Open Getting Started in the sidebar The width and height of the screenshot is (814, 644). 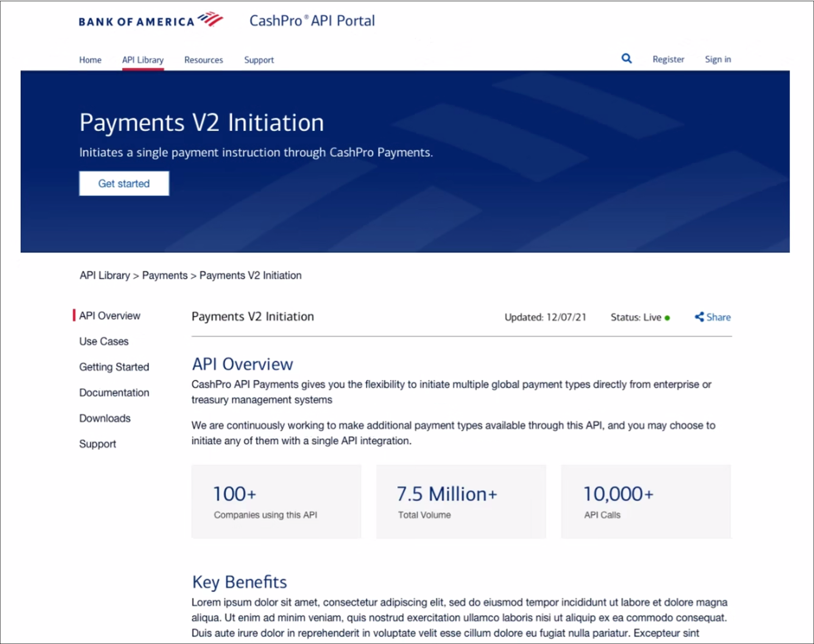[x=114, y=367]
